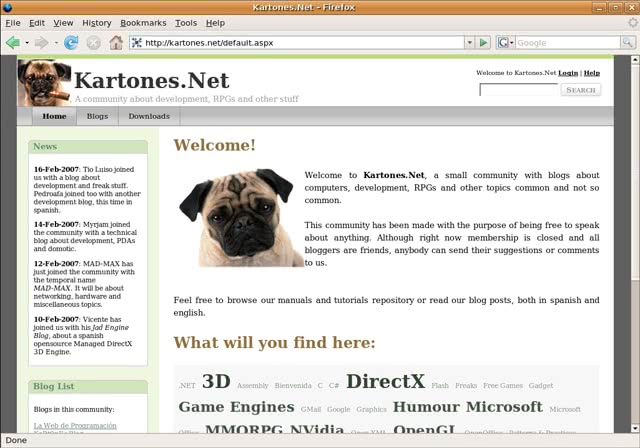
Task: Click the Game Engines tag
Action: click(236, 407)
